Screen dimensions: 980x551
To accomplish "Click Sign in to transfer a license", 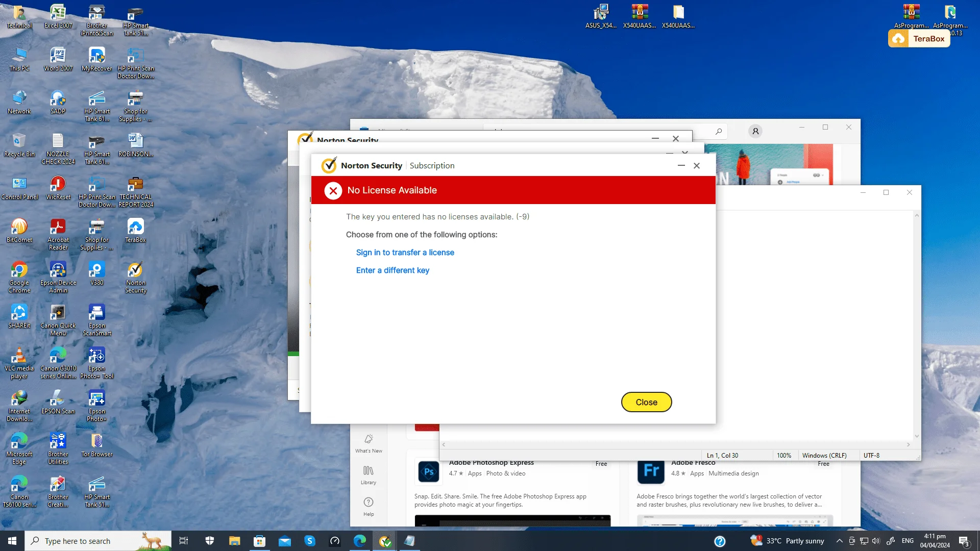I will pyautogui.click(x=405, y=253).
